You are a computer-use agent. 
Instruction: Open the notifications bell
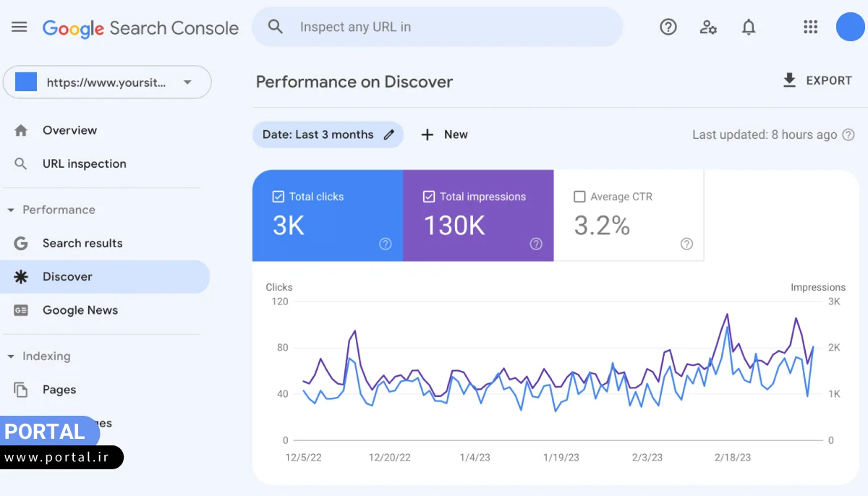click(749, 27)
